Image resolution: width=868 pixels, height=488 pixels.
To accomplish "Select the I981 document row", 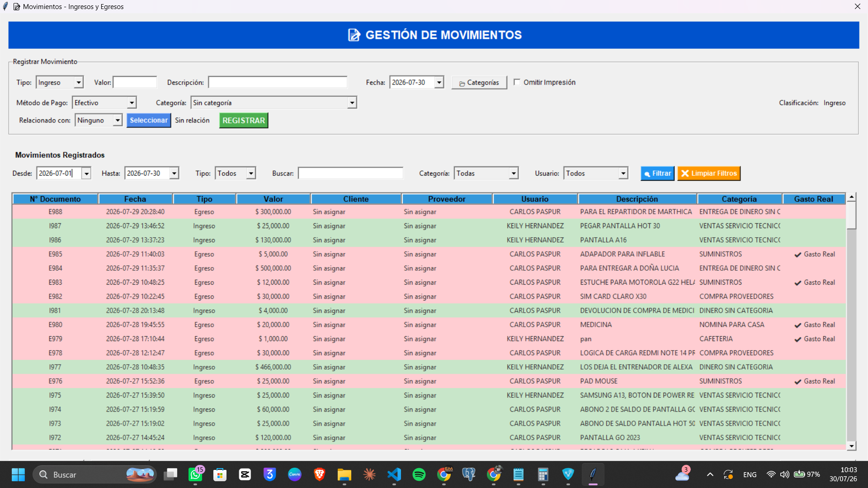I will click(x=429, y=311).
